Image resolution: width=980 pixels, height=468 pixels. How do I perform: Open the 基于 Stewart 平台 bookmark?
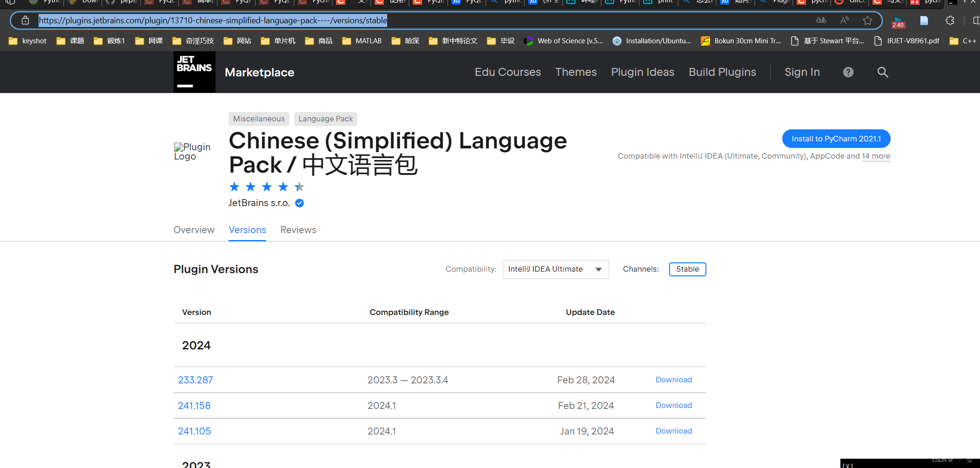click(x=827, y=41)
